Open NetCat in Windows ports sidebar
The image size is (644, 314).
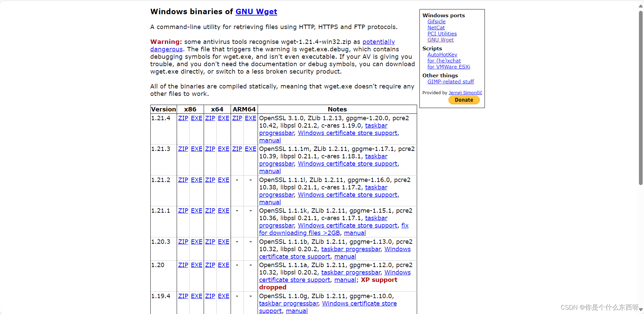point(436,28)
